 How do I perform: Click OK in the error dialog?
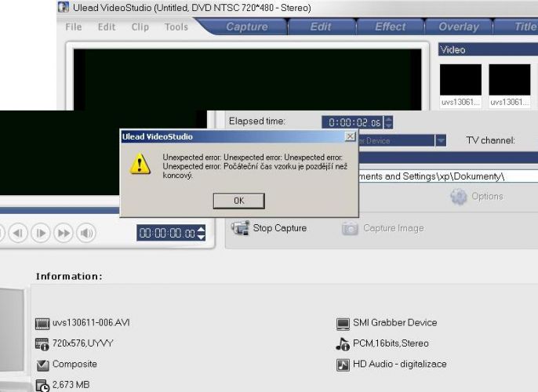[x=238, y=201]
